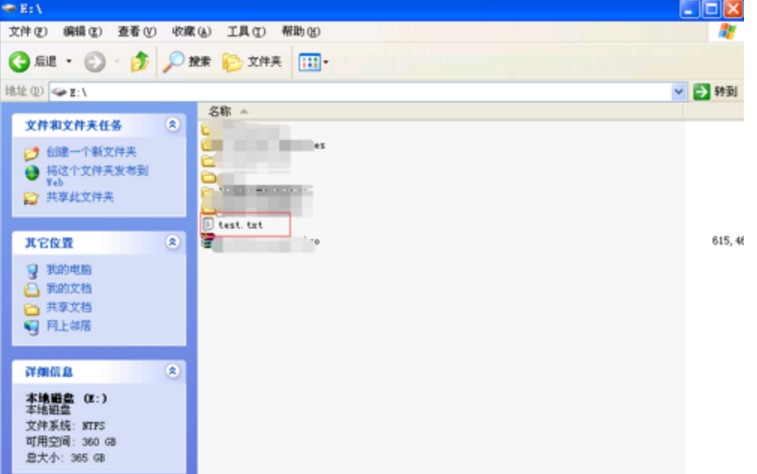Open the 文件 (F) menu
Image resolution: width=757 pixels, height=474 pixels.
[x=28, y=32]
